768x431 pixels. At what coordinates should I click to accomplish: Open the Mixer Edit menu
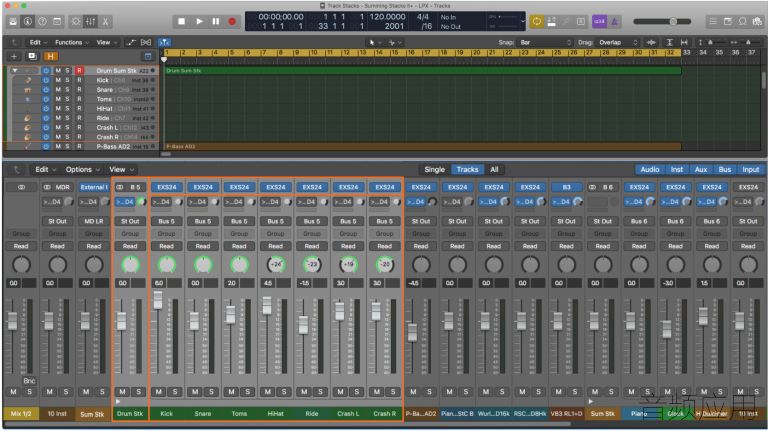pos(46,169)
